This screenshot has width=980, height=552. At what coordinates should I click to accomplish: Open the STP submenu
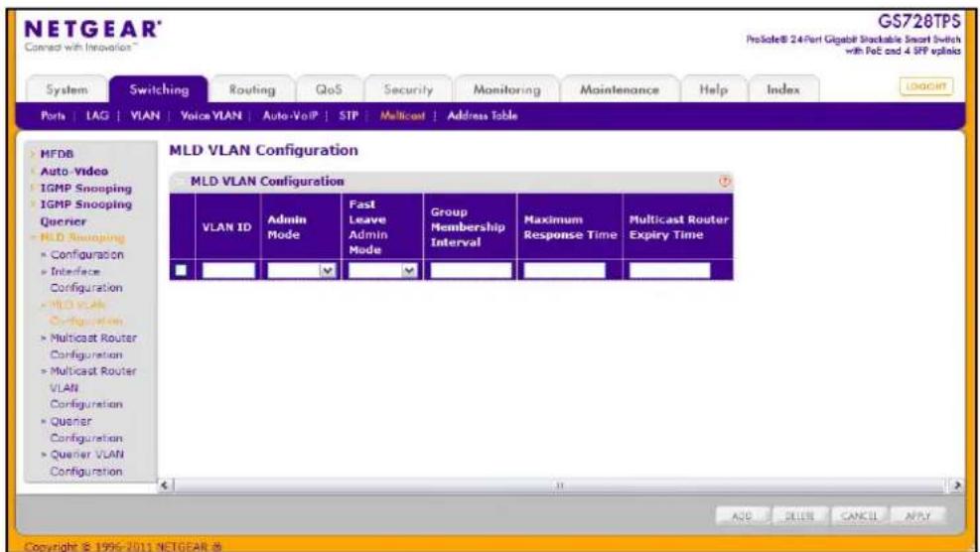pos(349,115)
